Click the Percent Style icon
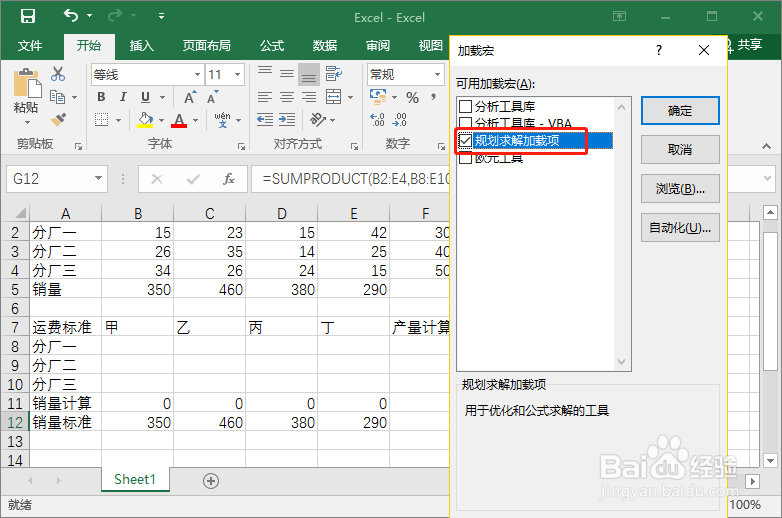This screenshot has height=518, width=782. tap(412, 97)
